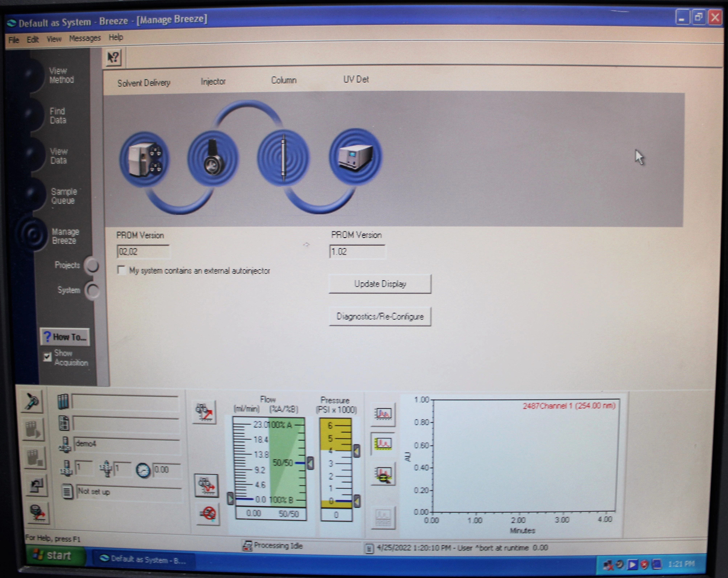Click the stop flow prohibited icon
The width and height of the screenshot is (728, 578).
pos(208,514)
